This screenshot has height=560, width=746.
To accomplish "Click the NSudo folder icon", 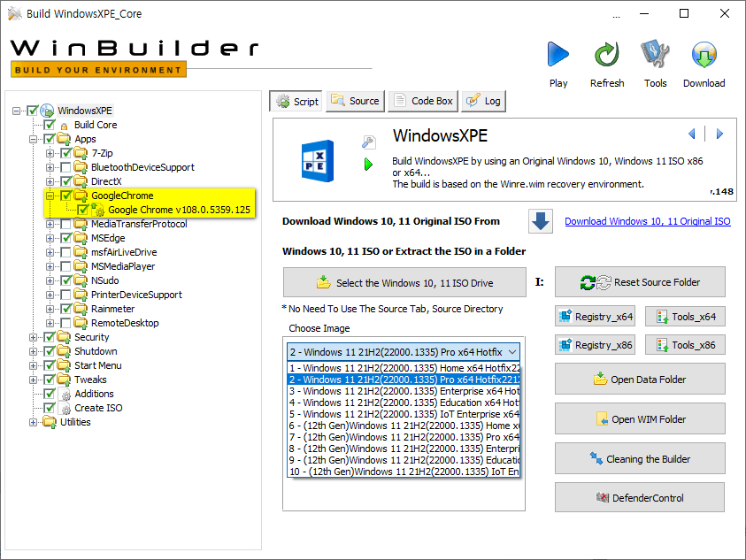I will coord(81,280).
